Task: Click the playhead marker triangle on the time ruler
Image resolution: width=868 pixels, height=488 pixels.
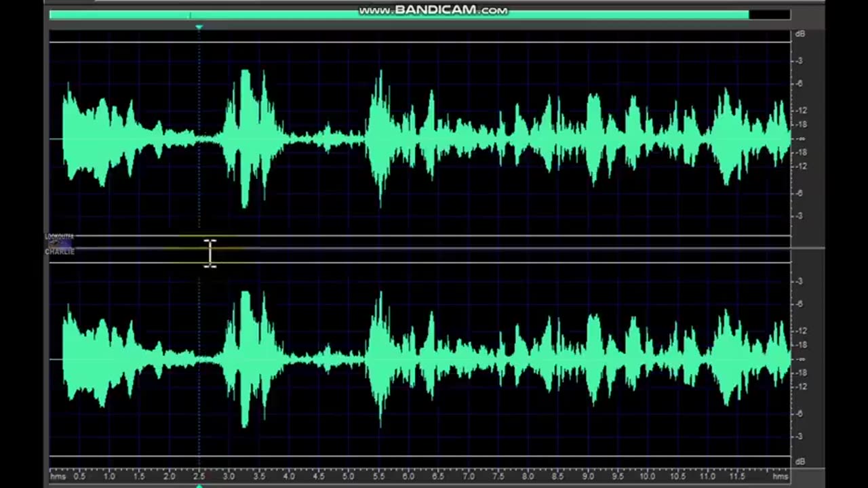Action: 199,485
